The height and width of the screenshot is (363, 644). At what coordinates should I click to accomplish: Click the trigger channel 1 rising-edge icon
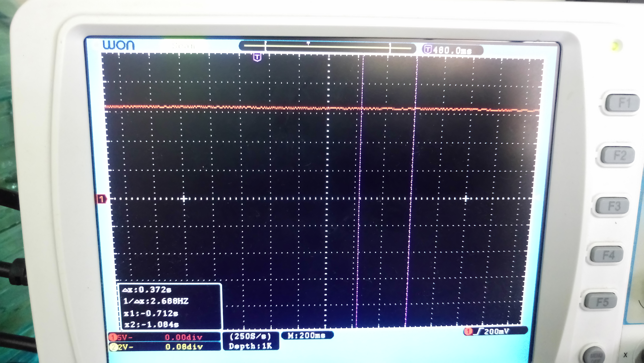473,332
